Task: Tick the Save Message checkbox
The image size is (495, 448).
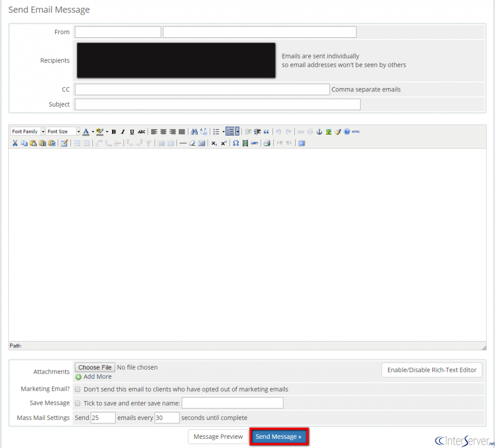Action: (77, 403)
